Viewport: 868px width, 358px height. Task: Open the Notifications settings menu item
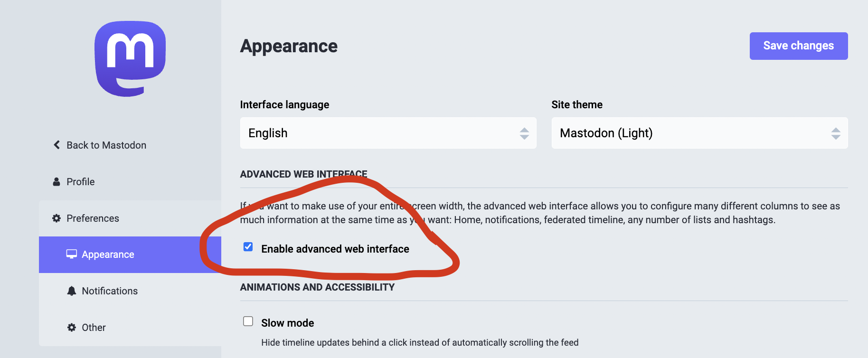(110, 291)
